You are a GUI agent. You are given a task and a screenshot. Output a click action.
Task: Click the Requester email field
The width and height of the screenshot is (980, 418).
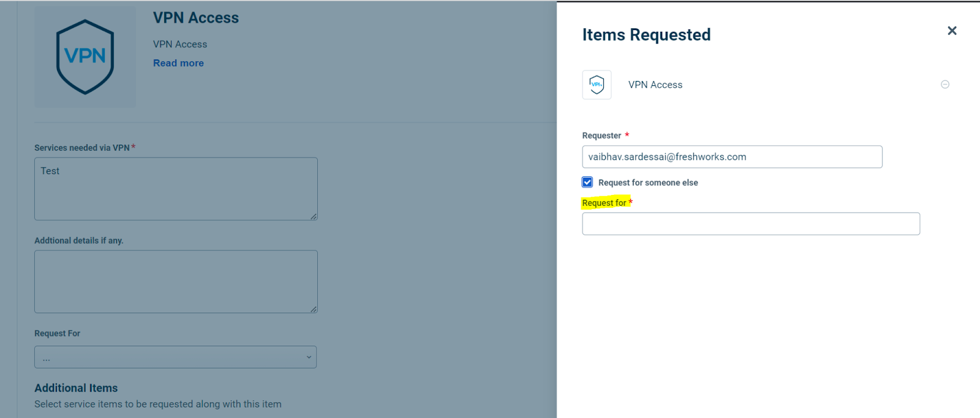(x=732, y=157)
